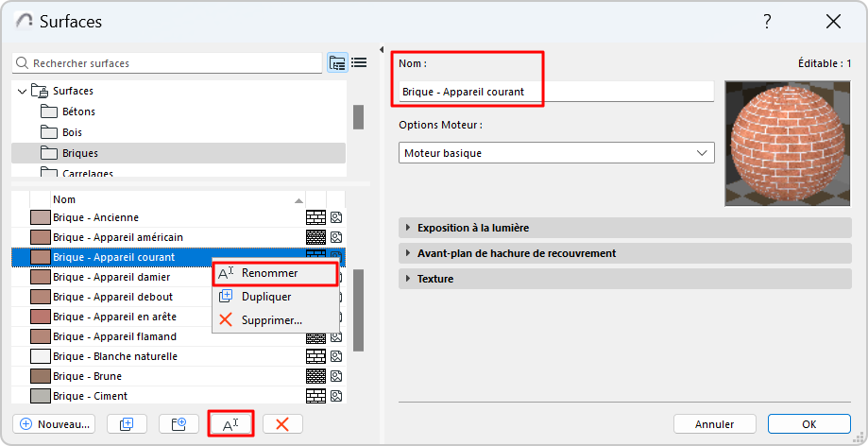Open the Options Moteur dropdown
The height and width of the screenshot is (446, 868).
pos(556,152)
